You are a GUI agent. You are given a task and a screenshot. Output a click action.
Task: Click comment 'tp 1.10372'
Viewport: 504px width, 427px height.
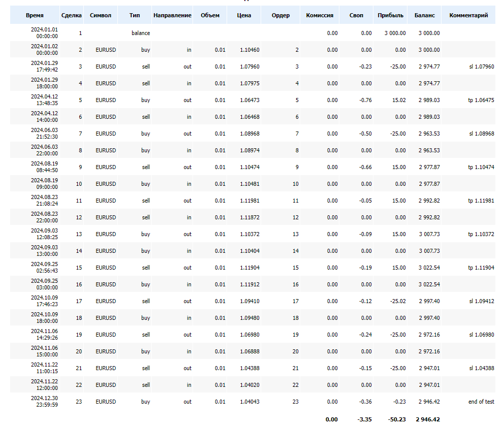(481, 234)
